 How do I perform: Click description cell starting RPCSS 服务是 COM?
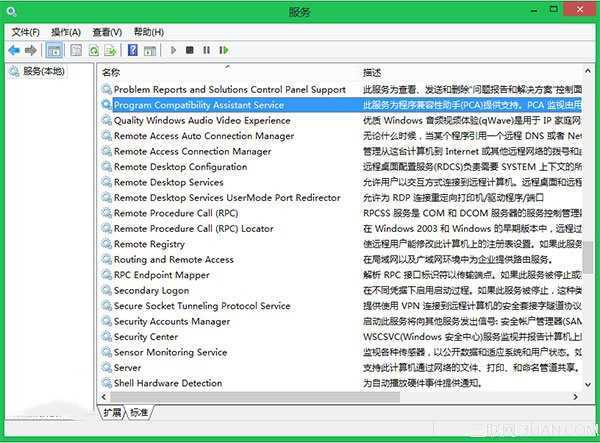coord(472,213)
